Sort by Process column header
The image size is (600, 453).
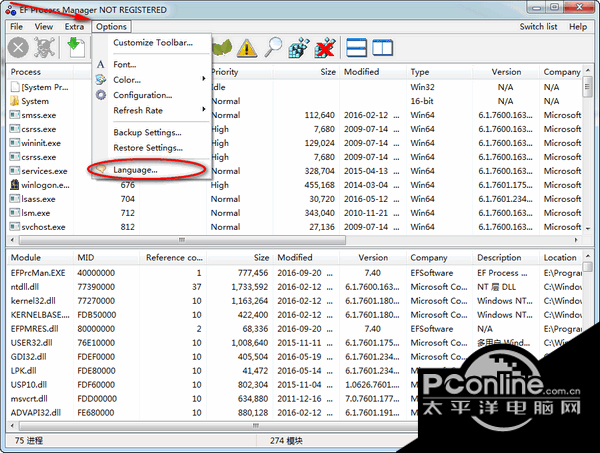coord(40,72)
